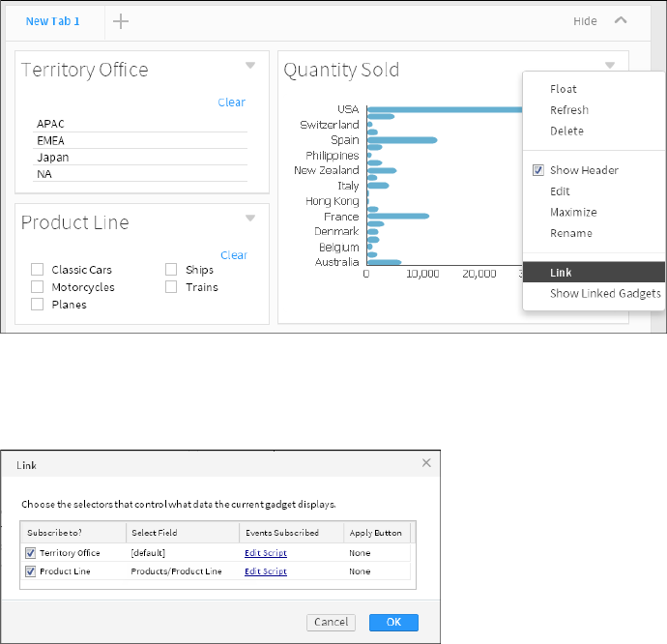Close the Link dialog
The height and width of the screenshot is (644, 667).
(x=427, y=464)
